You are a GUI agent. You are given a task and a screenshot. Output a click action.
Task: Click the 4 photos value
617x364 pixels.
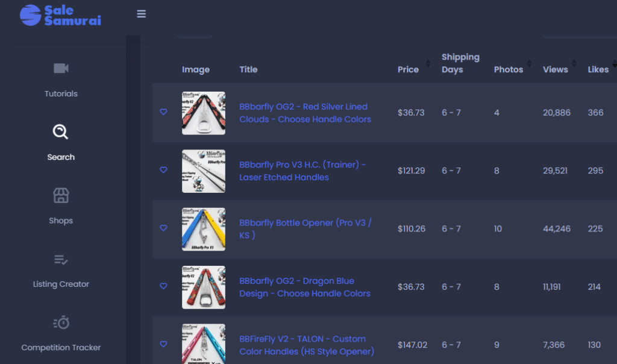496,113
